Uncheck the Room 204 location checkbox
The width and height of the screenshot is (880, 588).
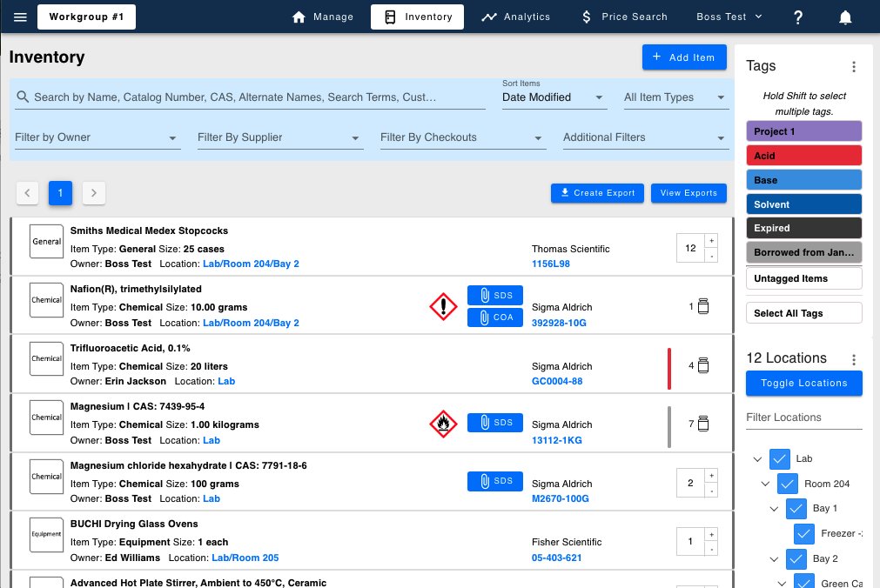[788, 484]
